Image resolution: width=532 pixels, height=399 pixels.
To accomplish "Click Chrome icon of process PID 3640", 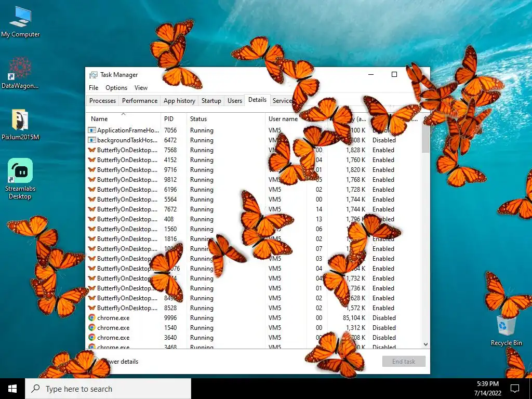I will tap(91, 337).
